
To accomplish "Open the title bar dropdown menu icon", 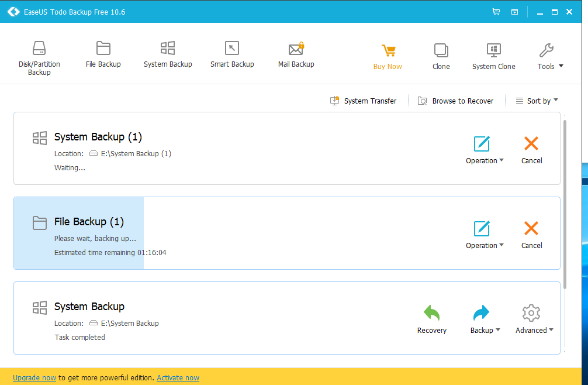I will [514, 12].
